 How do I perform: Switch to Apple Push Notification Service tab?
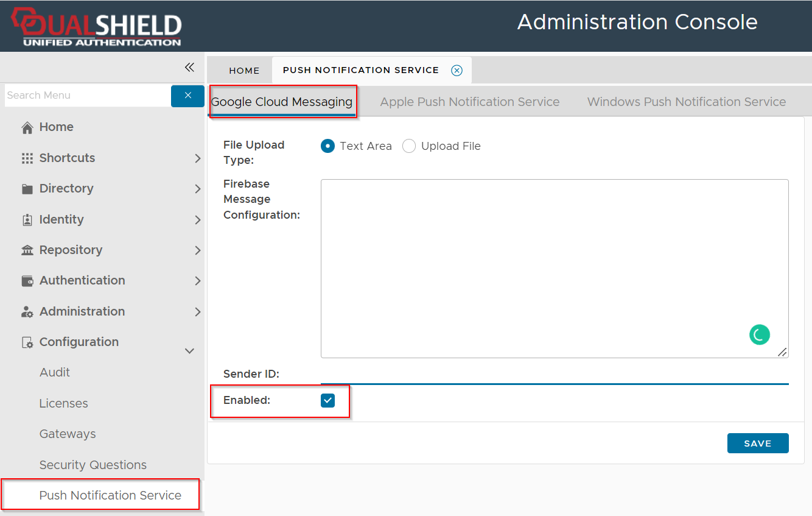click(x=469, y=102)
